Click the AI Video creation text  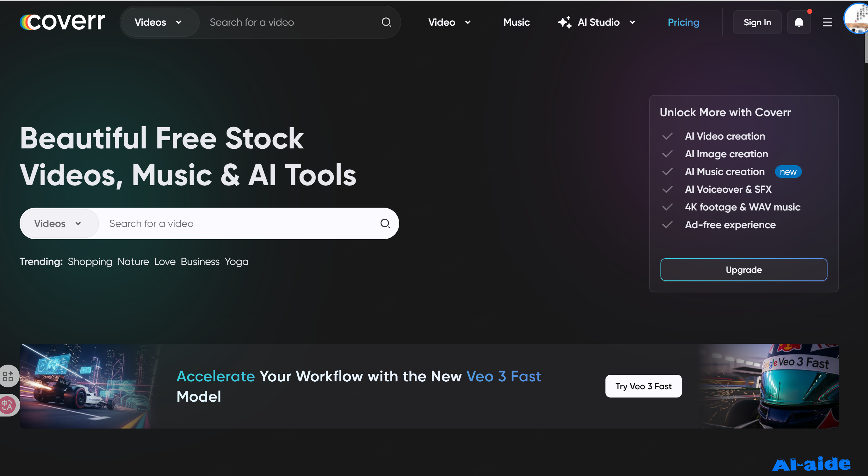pyautogui.click(x=725, y=136)
